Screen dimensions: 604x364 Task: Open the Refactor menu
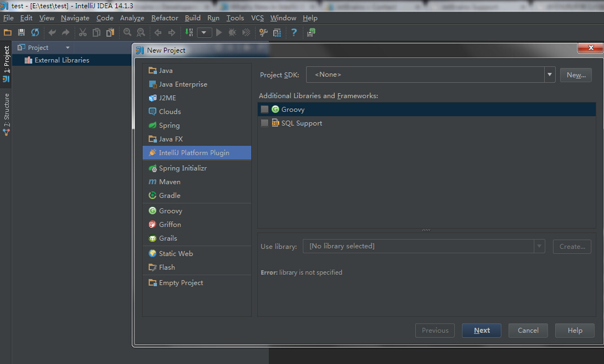pos(165,18)
